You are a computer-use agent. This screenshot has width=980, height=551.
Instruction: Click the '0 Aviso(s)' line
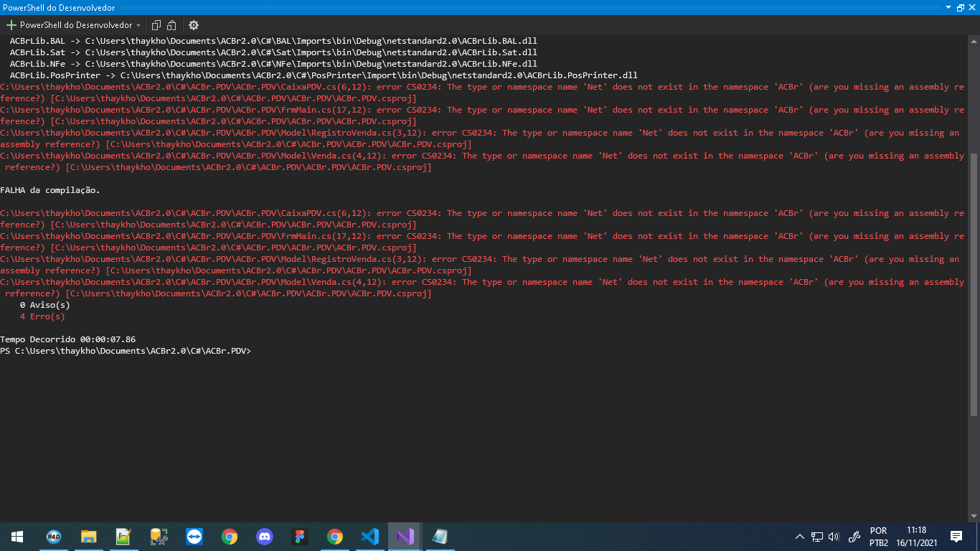pos(44,305)
